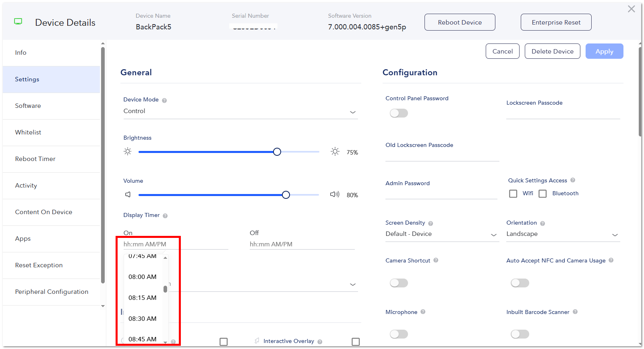The height and width of the screenshot is (349, 644).
Task: Close the Device Details dialog
Action: pos(631,9)
